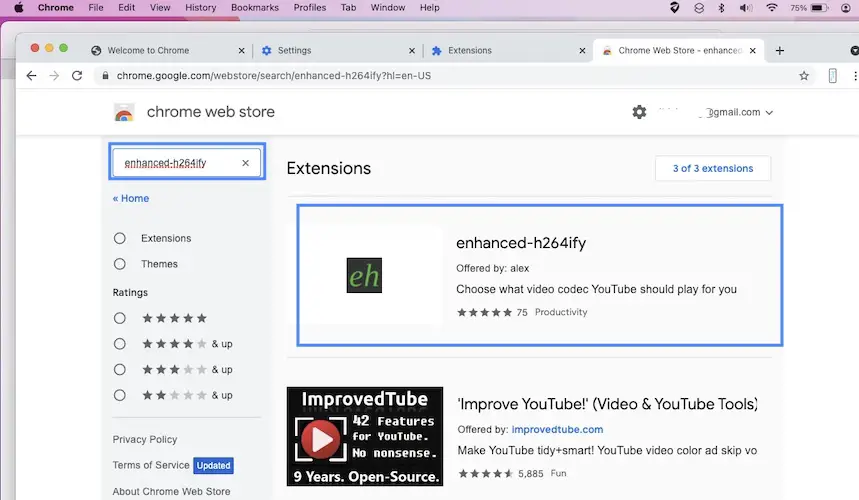859x500 pixels.
Task: Close the Chrome Web Store tab
Action: click(x=753, y=50)
